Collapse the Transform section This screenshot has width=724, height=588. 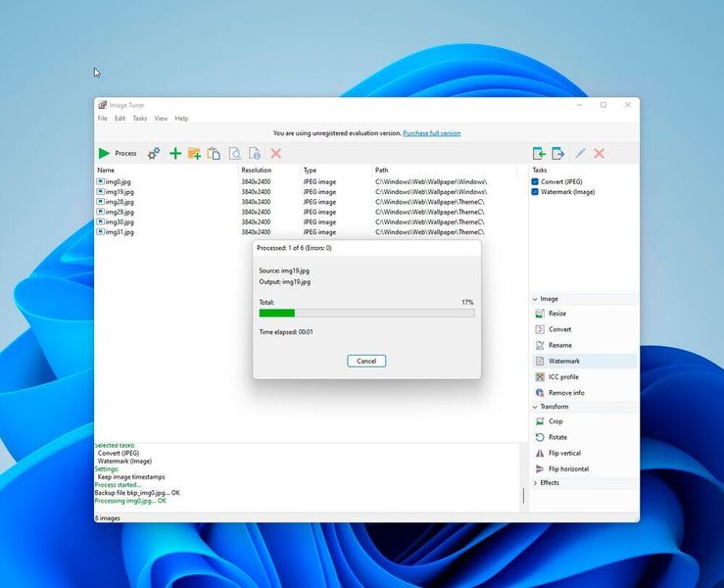[535, 407]
